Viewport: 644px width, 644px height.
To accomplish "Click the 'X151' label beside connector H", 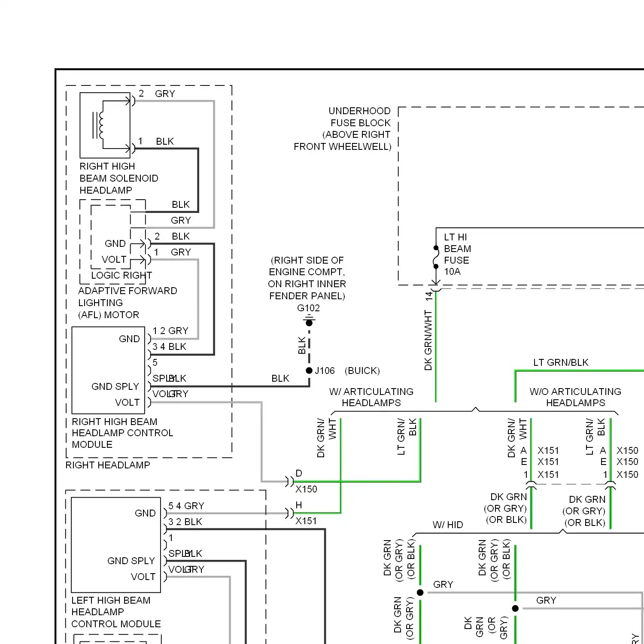I will [x=306, y=521].
